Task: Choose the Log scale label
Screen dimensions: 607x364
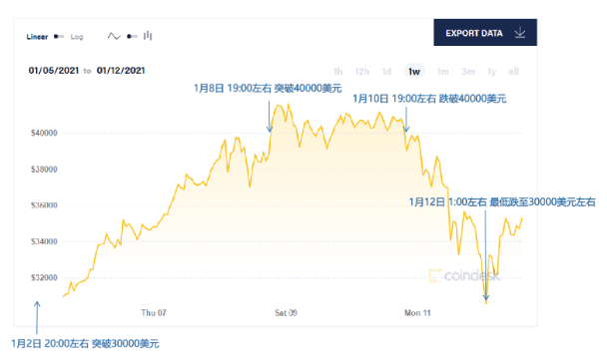Action: (x=77, y=36)
